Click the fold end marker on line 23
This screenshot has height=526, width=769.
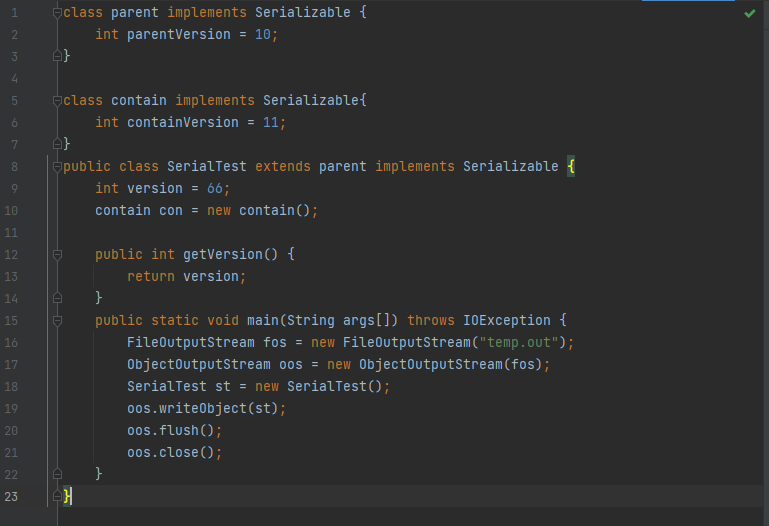[x=58, y=496]
